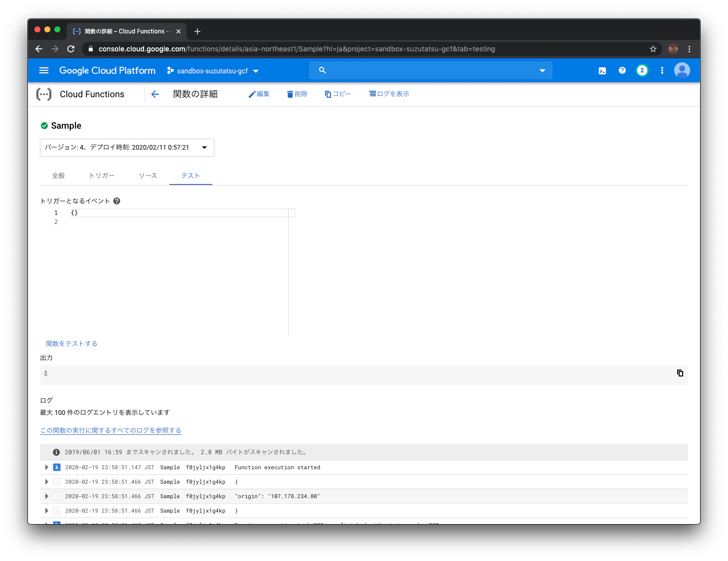The image size is (728, 561).
Task: Click the search magnifier icon
Action: [x=323, y=70]
